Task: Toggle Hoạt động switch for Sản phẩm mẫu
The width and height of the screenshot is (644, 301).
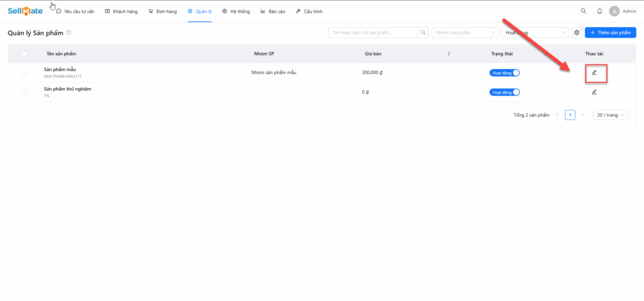Action: coord(504,73)
